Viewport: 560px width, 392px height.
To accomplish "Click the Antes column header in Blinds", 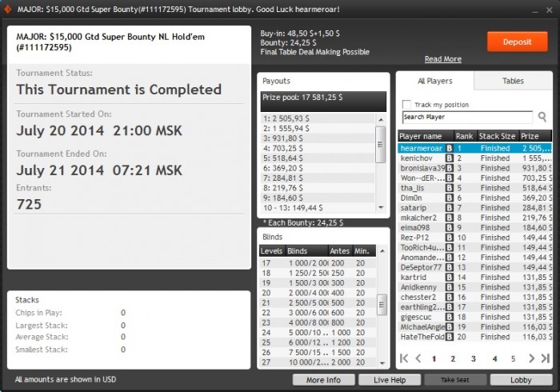I will point(340,251).
